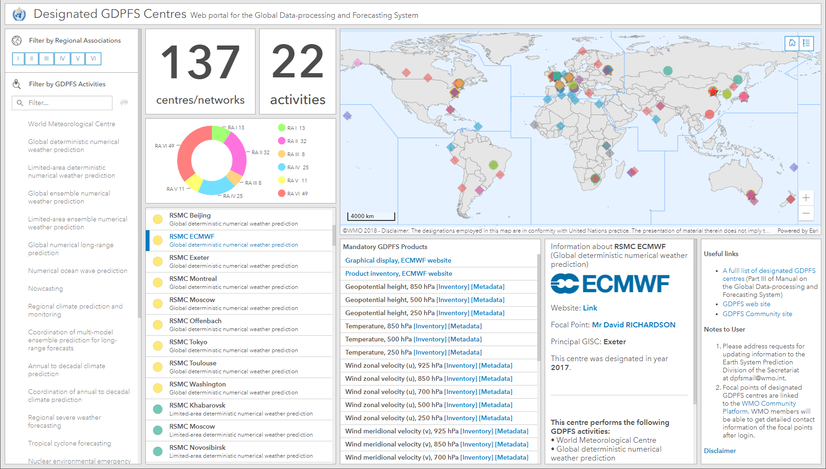The height and width of the screenshot is (469, 826).
Task: Zoom out on the map
Action: click(806, 213)
